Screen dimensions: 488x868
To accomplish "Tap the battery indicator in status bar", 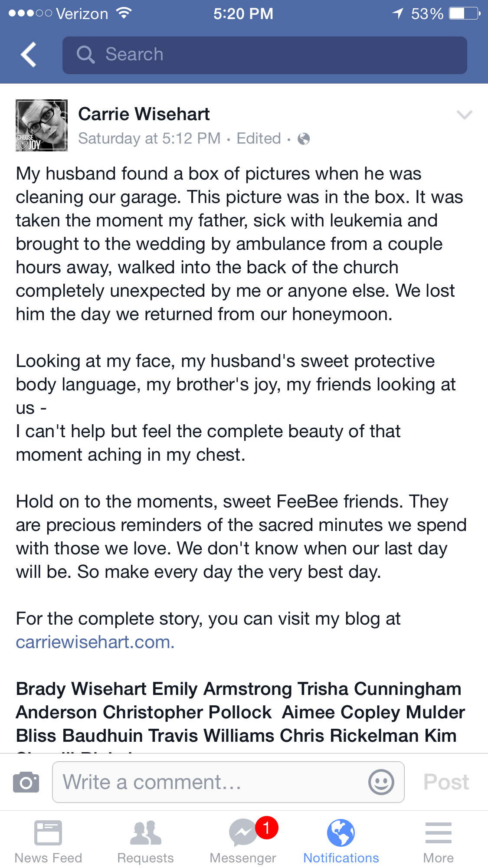I will coord(464,14).
